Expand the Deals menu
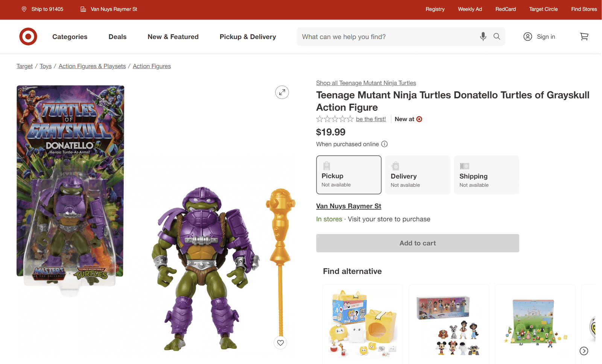 117,37
